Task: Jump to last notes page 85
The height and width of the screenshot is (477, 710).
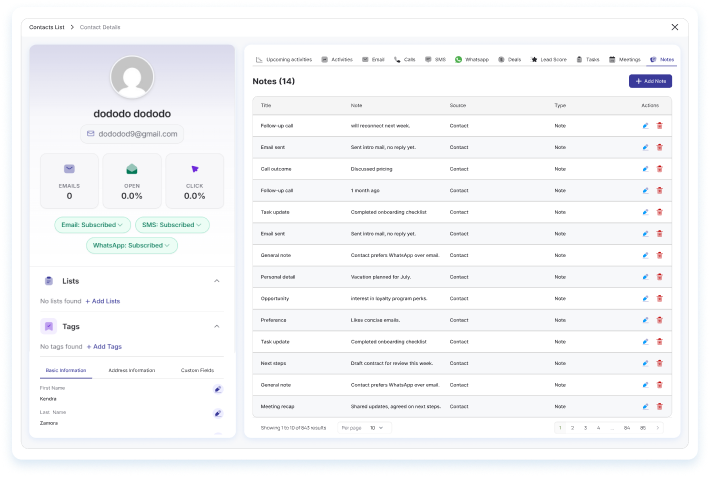Action: tap(643, 428)
